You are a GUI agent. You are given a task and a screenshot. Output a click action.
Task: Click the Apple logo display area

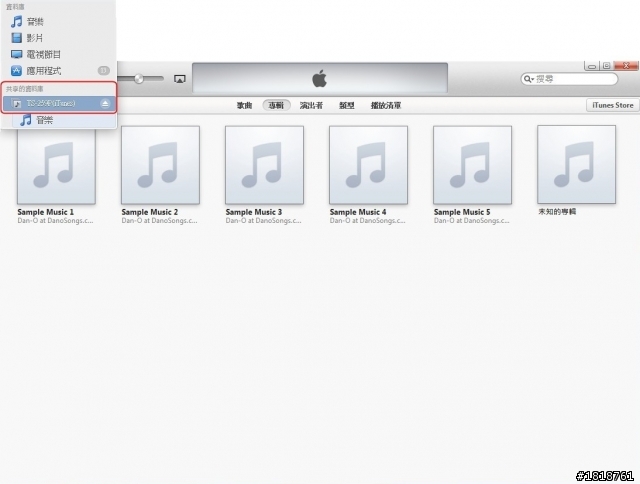pos(320,78)
